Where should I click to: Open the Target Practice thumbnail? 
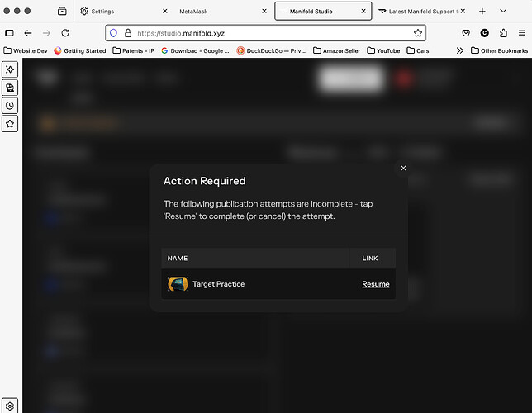(178, 283)
